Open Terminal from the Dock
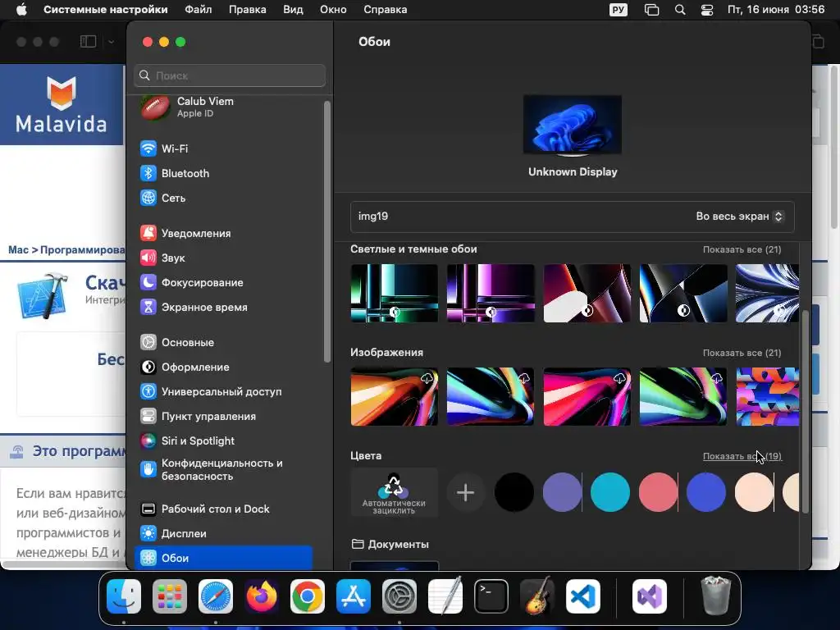The width and height of the screenshot is (840, 630). coord(491,596)
